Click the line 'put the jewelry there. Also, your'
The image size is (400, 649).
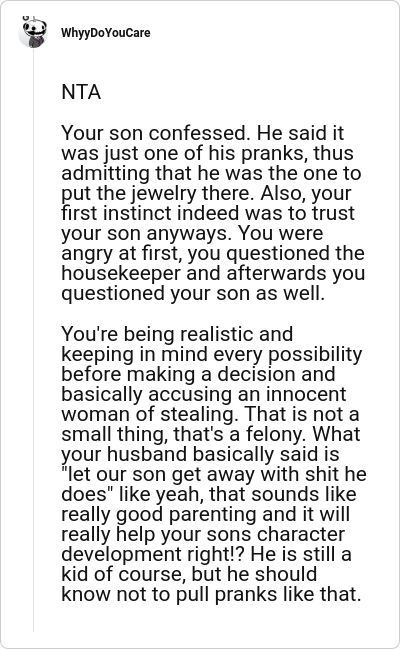coord(206,193)
